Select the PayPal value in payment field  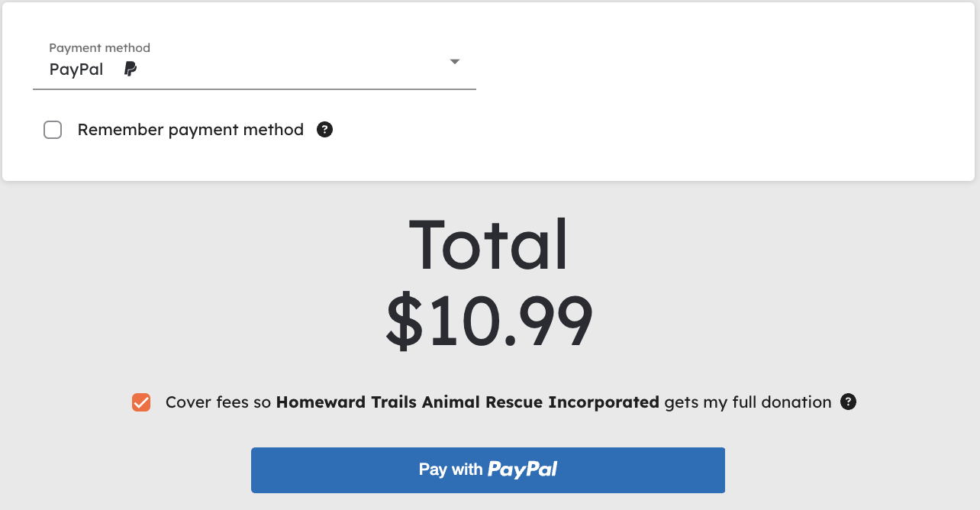76,69
